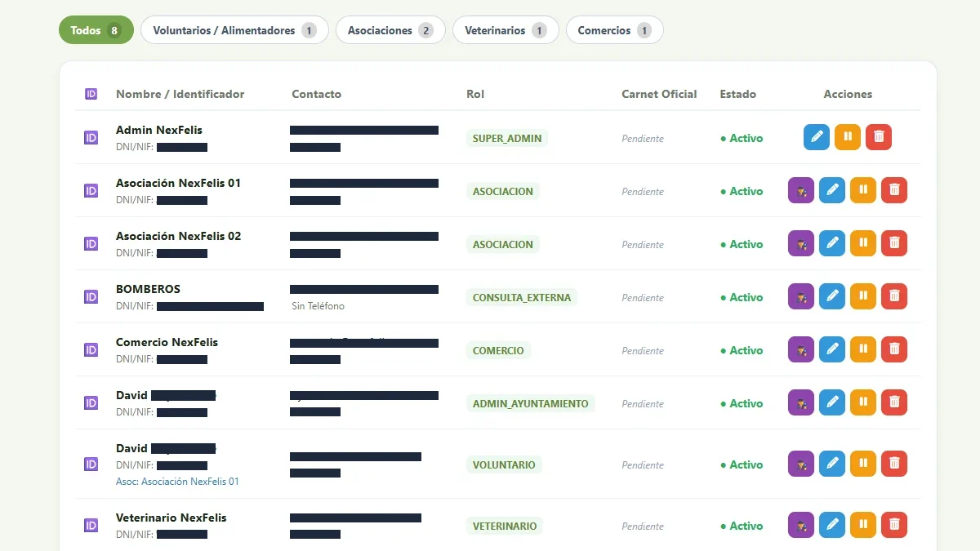The width and height of the screenshot is (980, 551).
Task: Click the Activo status for BOMBEROS
Action: click(742, 297)
